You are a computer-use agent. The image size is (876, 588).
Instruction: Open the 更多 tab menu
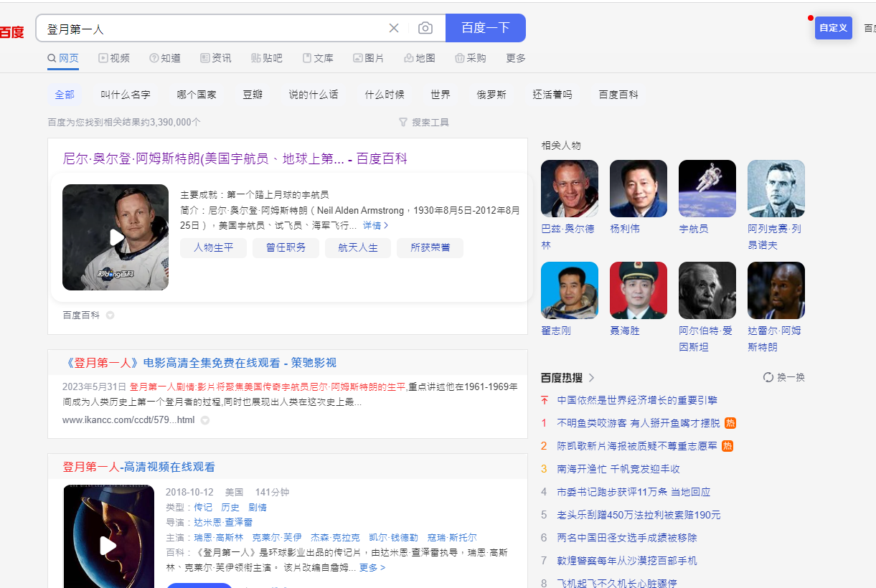(x=516, y=58)
